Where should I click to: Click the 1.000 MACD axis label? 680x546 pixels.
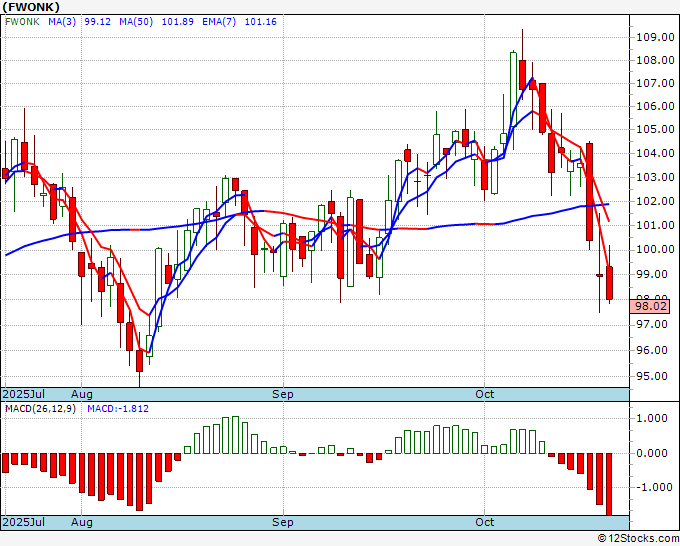(x=652, y=418)
